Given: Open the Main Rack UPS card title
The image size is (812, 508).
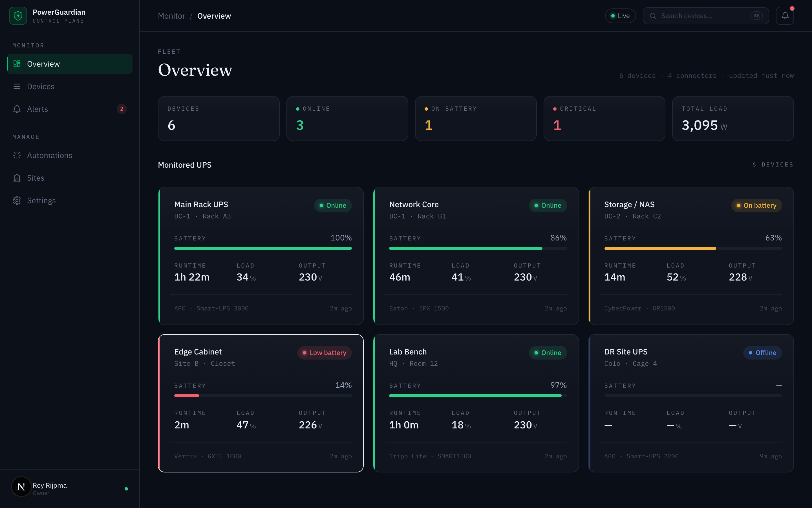Looking at the screenshot, I should coord(201,204).
